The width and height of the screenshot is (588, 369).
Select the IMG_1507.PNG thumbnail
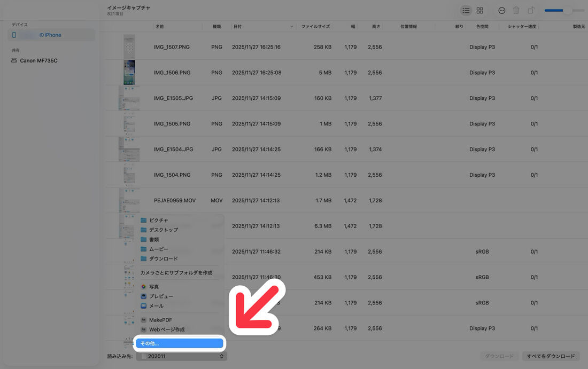pyautogui.click(x=129, y=46)
